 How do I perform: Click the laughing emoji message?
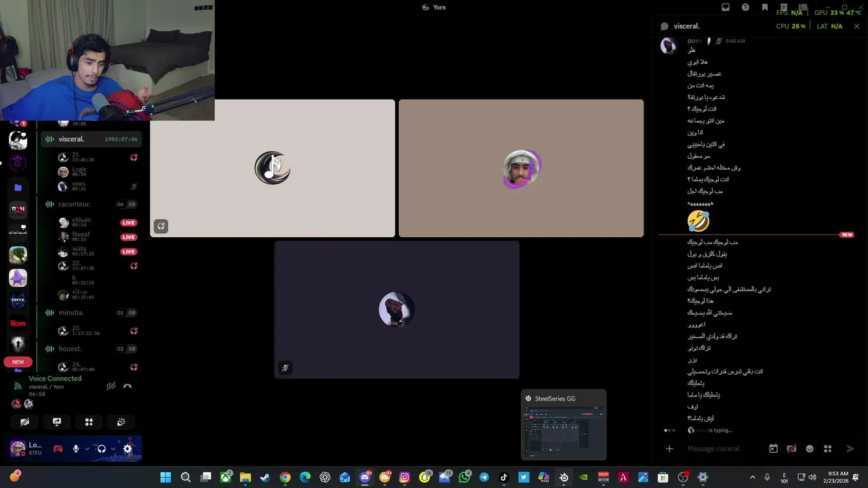point(698,221)
